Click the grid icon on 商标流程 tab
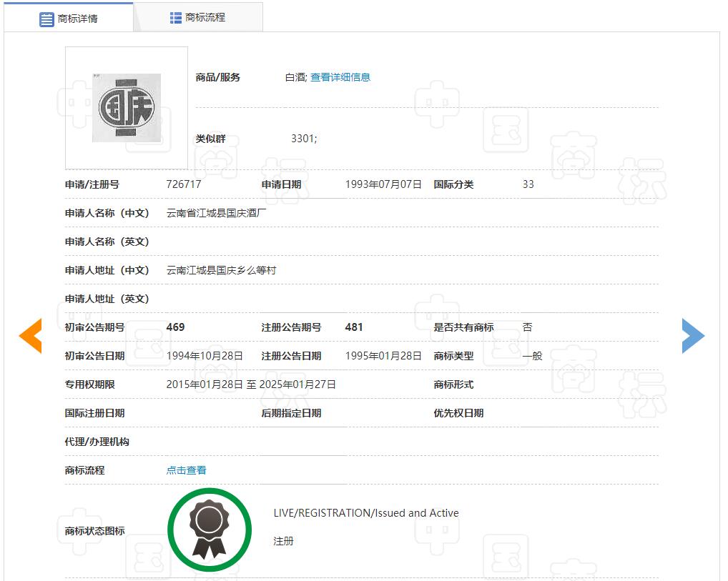The width and height of the screenshot is (728, 581). coord(176,18)
